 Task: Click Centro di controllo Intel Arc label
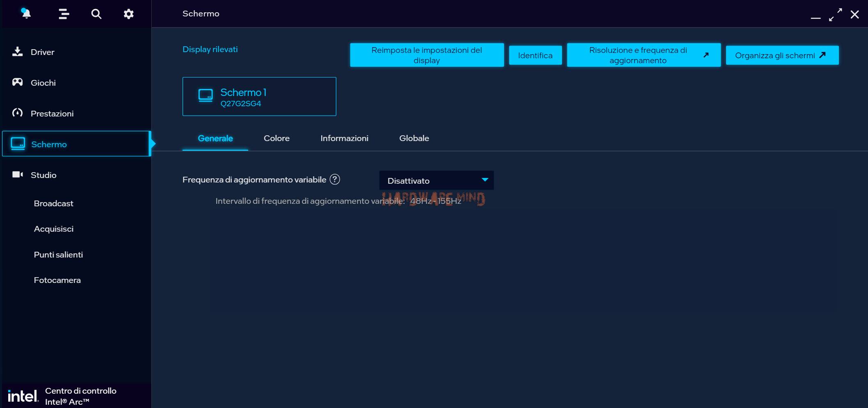coord(81,396)
